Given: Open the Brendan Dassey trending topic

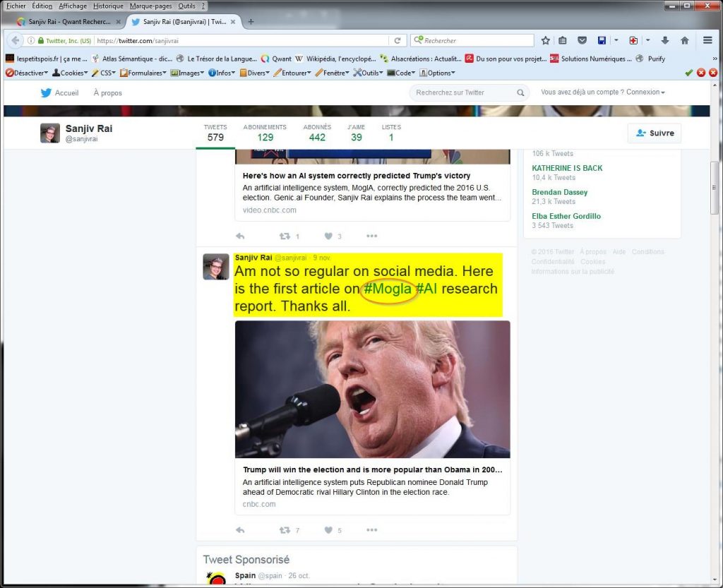Looking at the screenshot, I should tap(559, 192).
